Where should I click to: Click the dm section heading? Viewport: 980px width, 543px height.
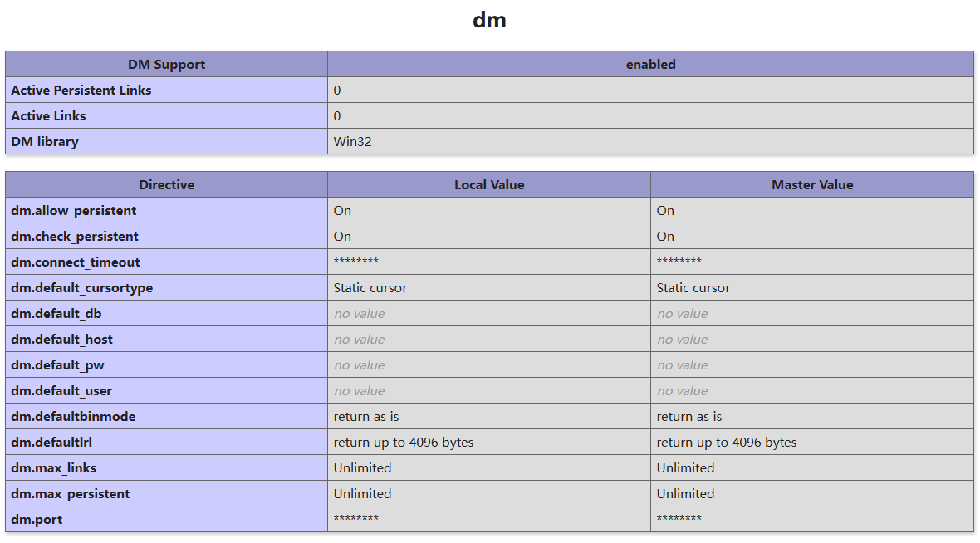[489, 20]
